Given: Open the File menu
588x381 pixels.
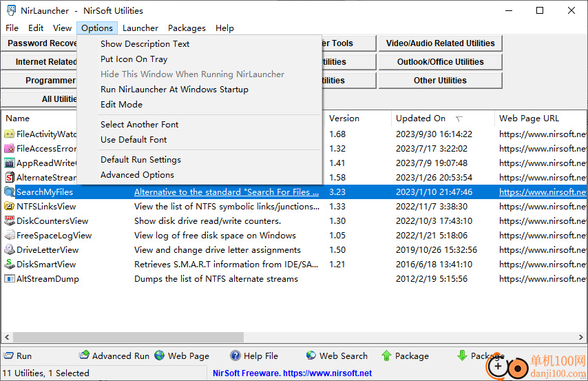Looking at the screenshot, I should pos(12,28).
